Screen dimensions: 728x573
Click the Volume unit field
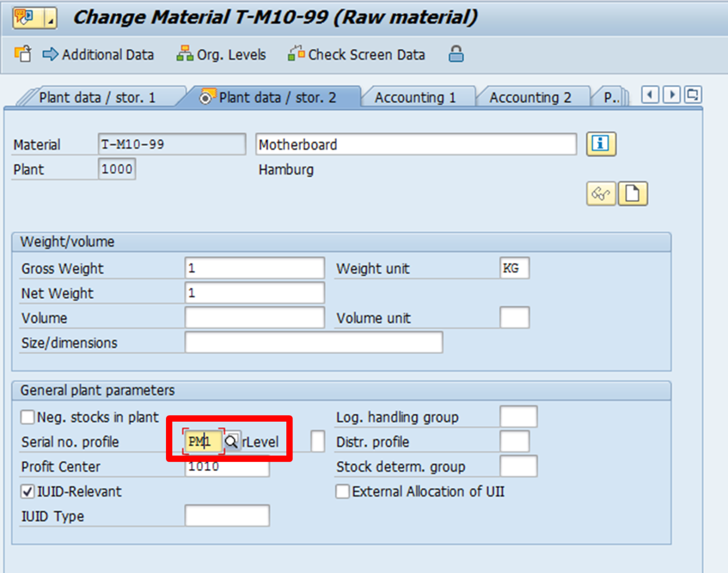pyautogui.click(x=515, y=317)
